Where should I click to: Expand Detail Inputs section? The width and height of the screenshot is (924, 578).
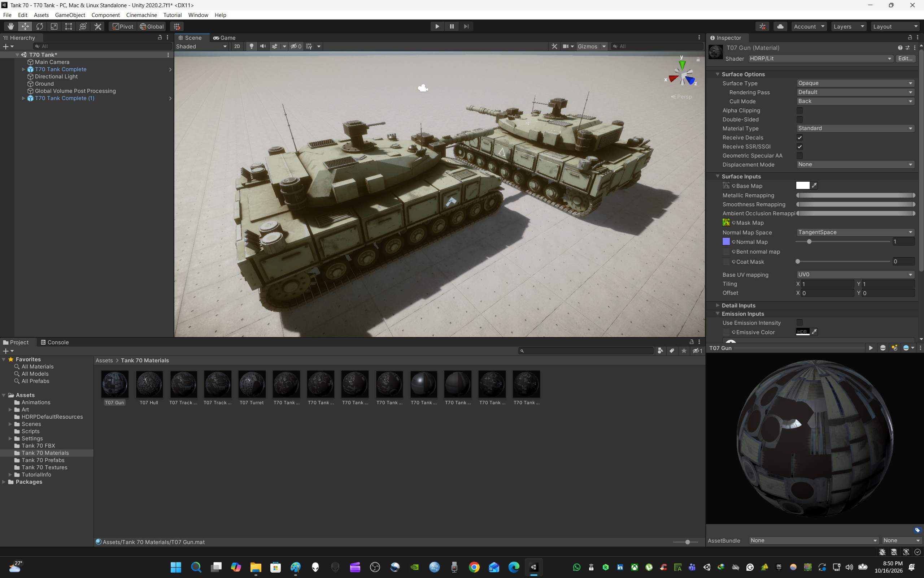pos(718,306)
